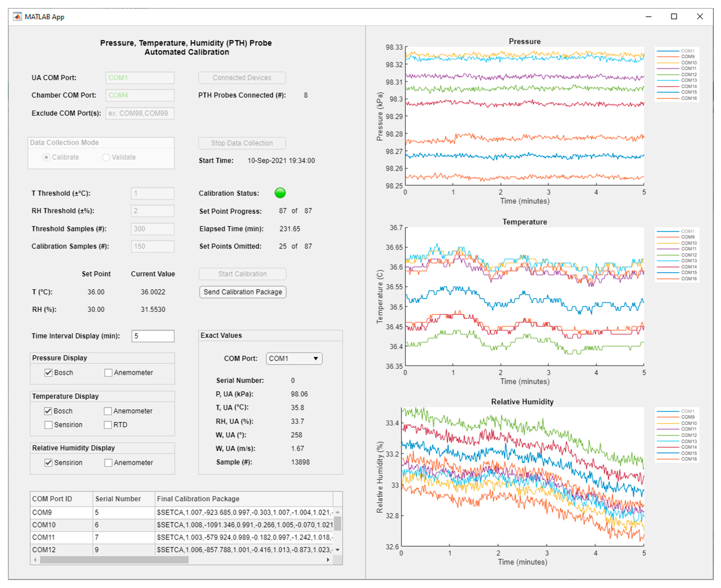The width and height of the screenshot is (721, 588).
Task: Open the Exact Values COM Port dropdown
Action: pyautogui.click(x=294, y=358)
